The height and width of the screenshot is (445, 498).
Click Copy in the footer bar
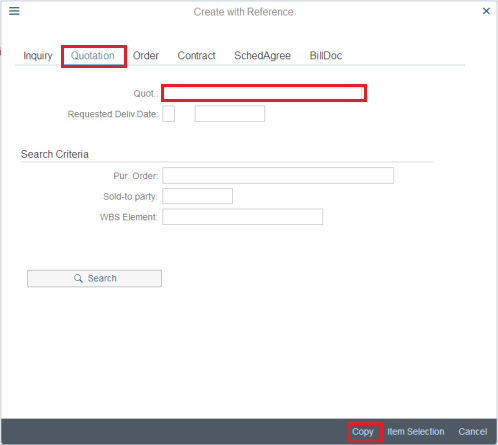coord(363,432)
